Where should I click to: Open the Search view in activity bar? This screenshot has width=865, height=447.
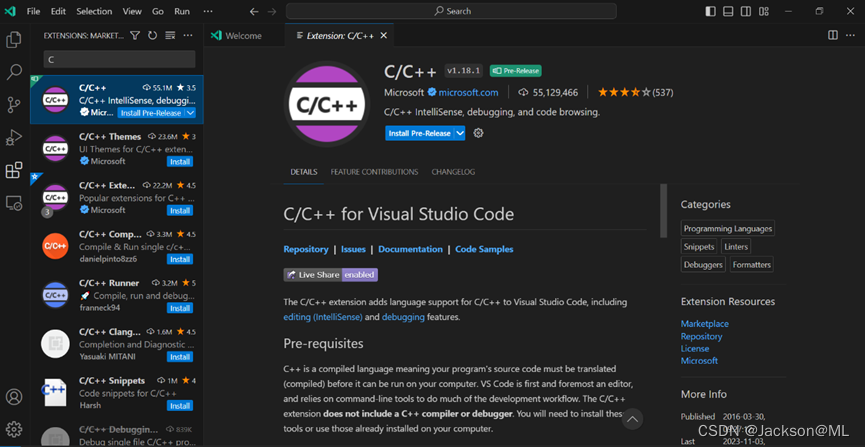pos(14,72)
